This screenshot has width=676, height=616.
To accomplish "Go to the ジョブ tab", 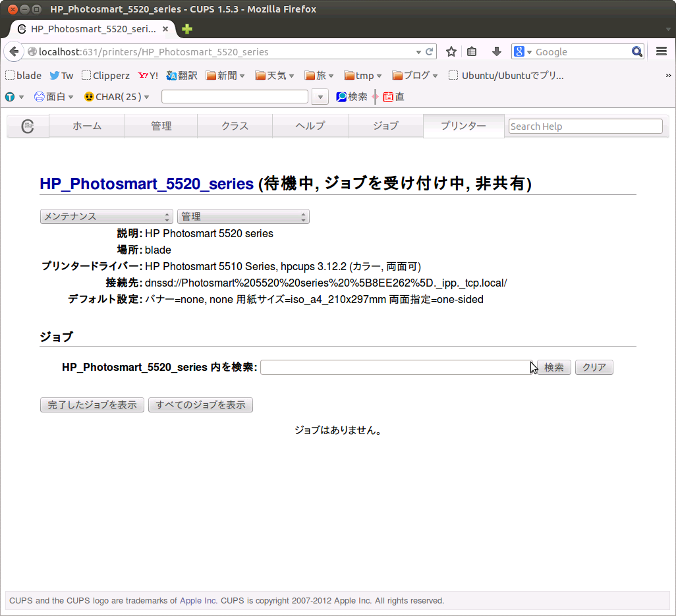I will tap(386, 126).
